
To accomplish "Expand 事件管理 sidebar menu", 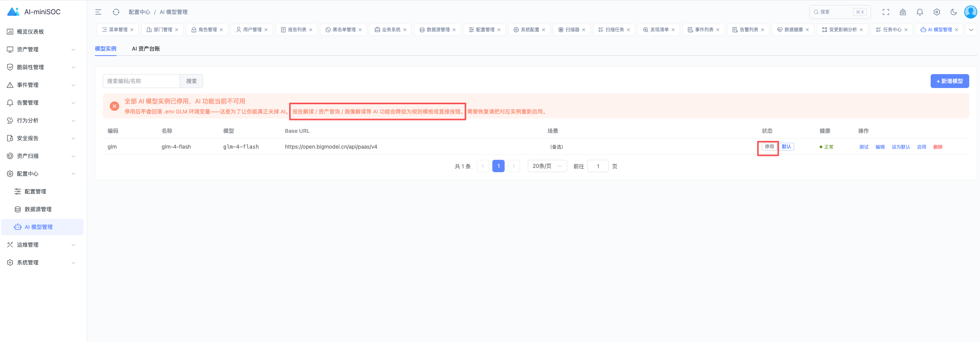I will [42, 85].
